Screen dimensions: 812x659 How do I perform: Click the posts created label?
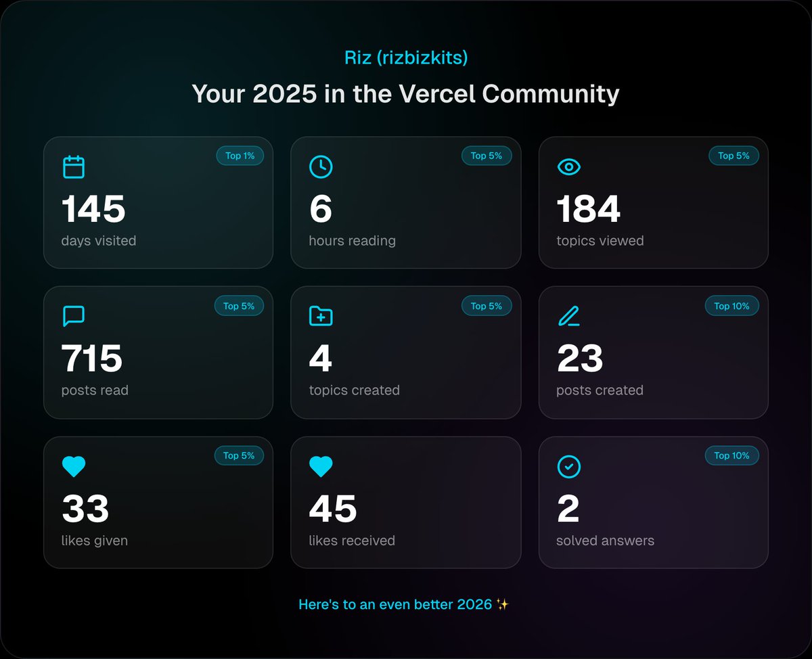click(x=600, y=390)
